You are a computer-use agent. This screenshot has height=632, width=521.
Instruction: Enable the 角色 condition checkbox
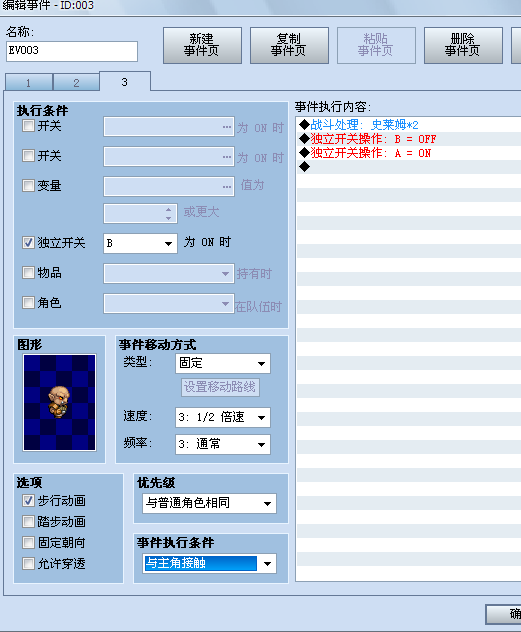click(x=28, y=302)
